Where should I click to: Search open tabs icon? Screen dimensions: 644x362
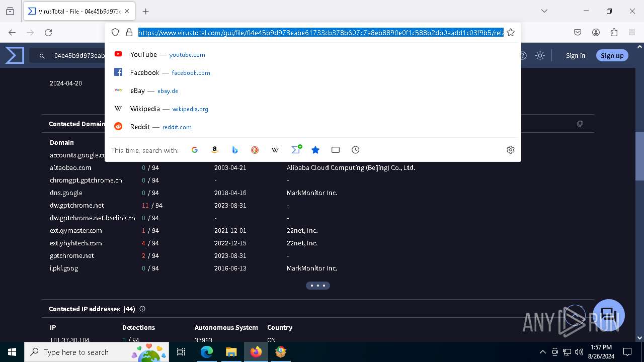click(x=336, y=150)
